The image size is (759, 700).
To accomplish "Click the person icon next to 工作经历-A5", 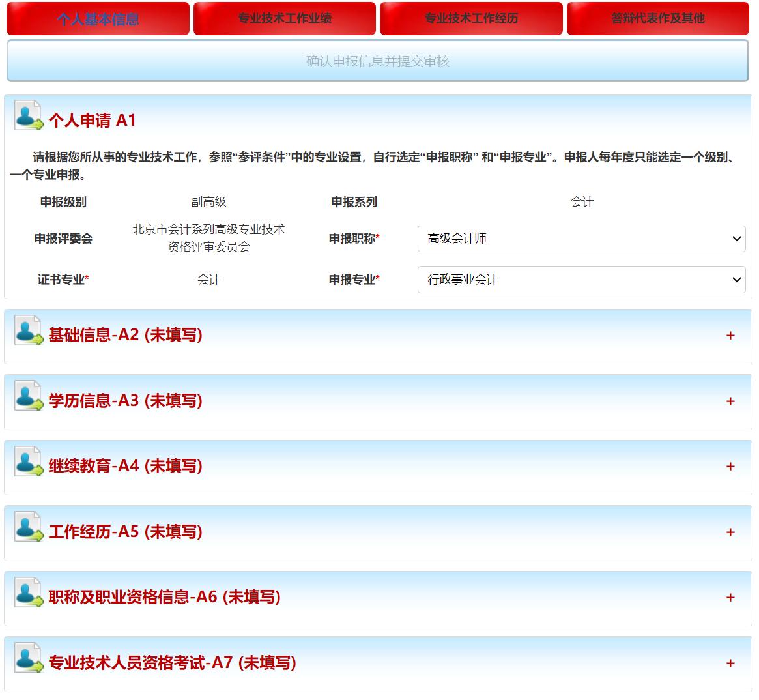I will (x=28, y=528).
